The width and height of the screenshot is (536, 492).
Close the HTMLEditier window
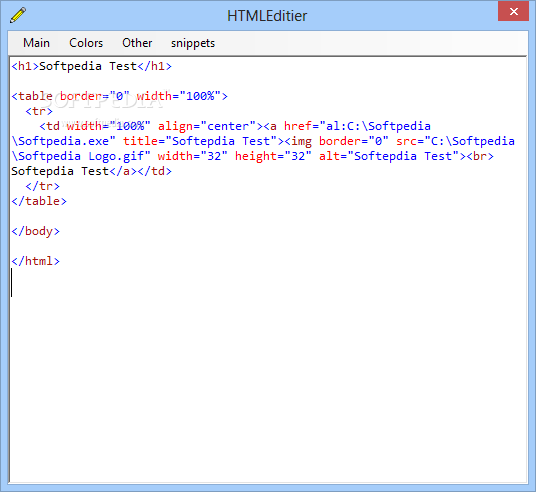click(x=513, y=12)
